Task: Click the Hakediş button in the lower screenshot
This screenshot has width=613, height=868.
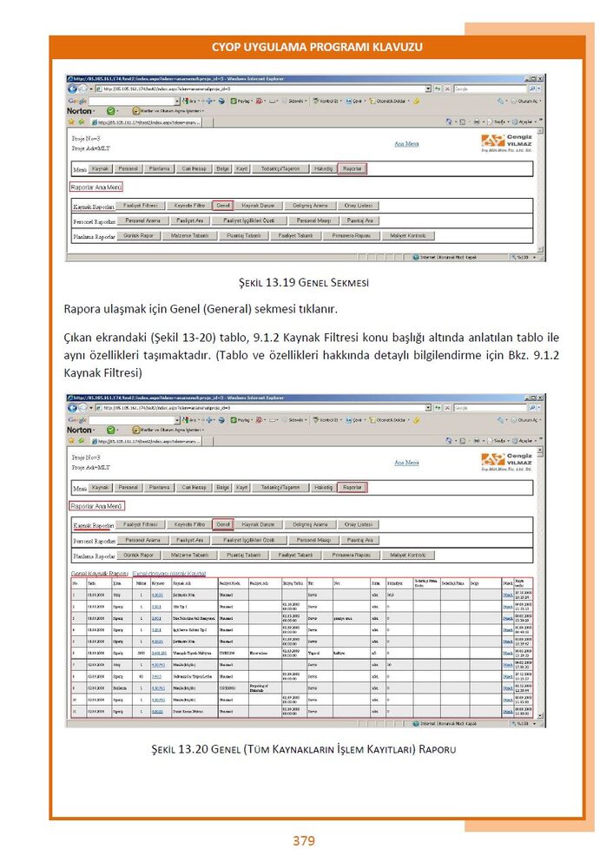Action: pyautogui.click(x=323, y=487)
